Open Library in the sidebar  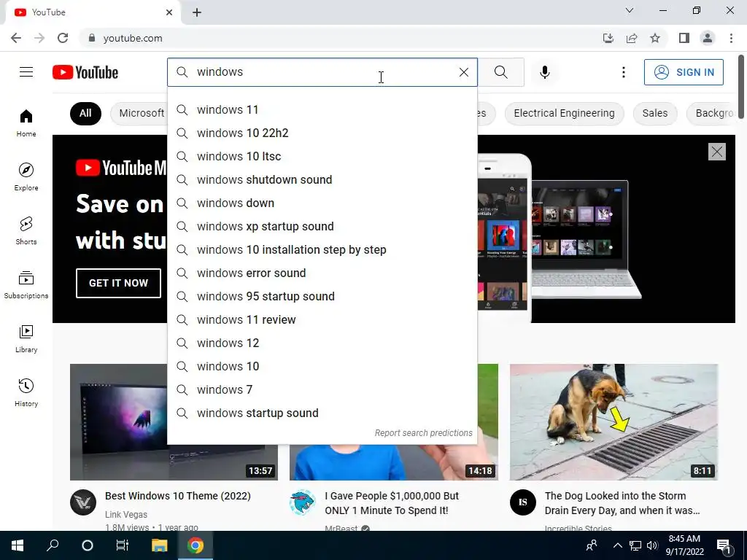(x=26, y=338)
